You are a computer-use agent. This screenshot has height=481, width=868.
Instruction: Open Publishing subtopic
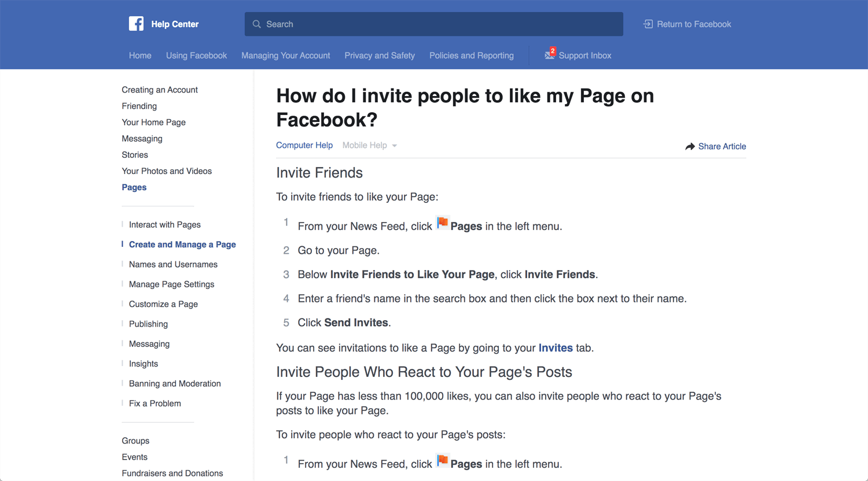148,324
